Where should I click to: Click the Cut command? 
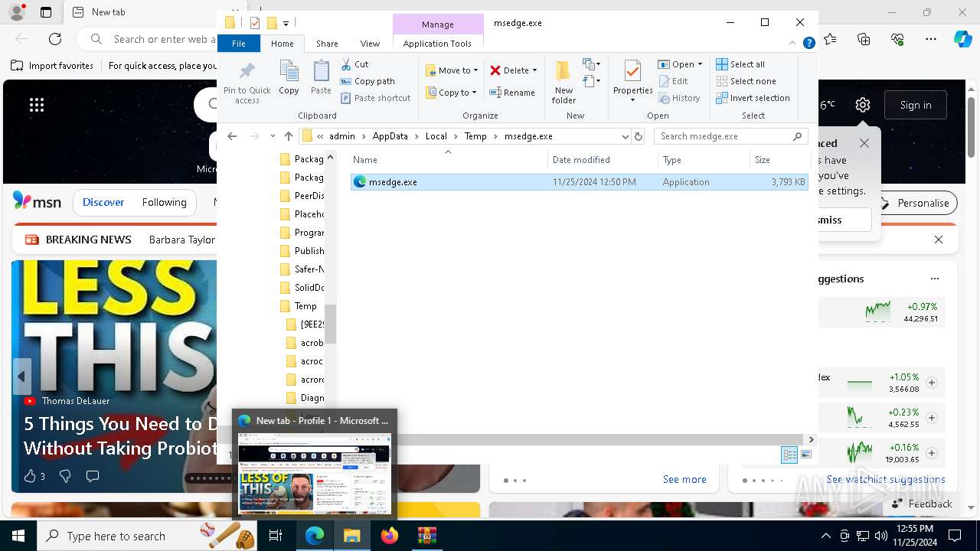[x=354, y=64]
